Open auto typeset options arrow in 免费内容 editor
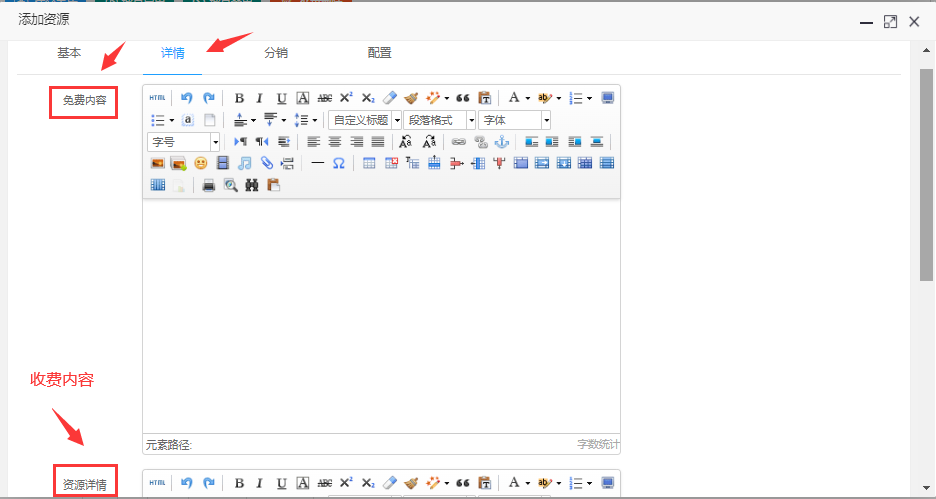 (x=447, y=98)
